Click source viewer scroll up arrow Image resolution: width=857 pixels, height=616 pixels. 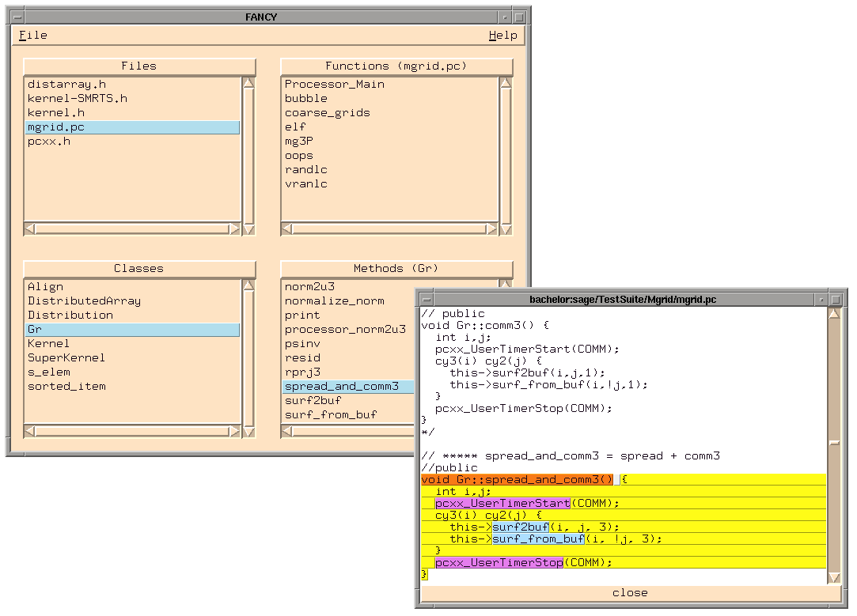[834, 313]
